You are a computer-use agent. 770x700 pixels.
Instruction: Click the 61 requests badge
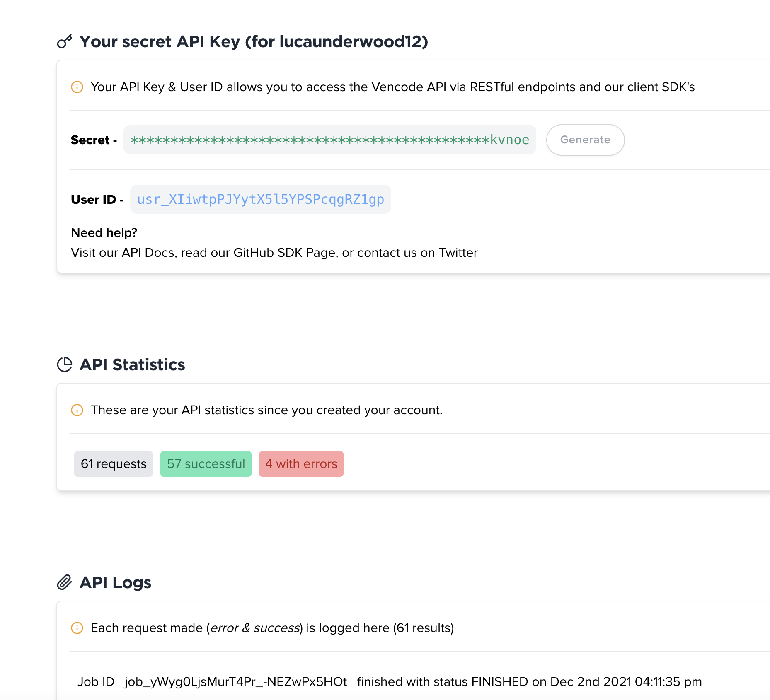point(114,464)
